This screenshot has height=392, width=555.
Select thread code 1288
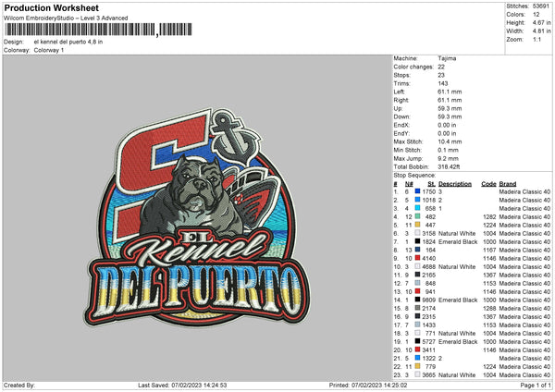489,308
